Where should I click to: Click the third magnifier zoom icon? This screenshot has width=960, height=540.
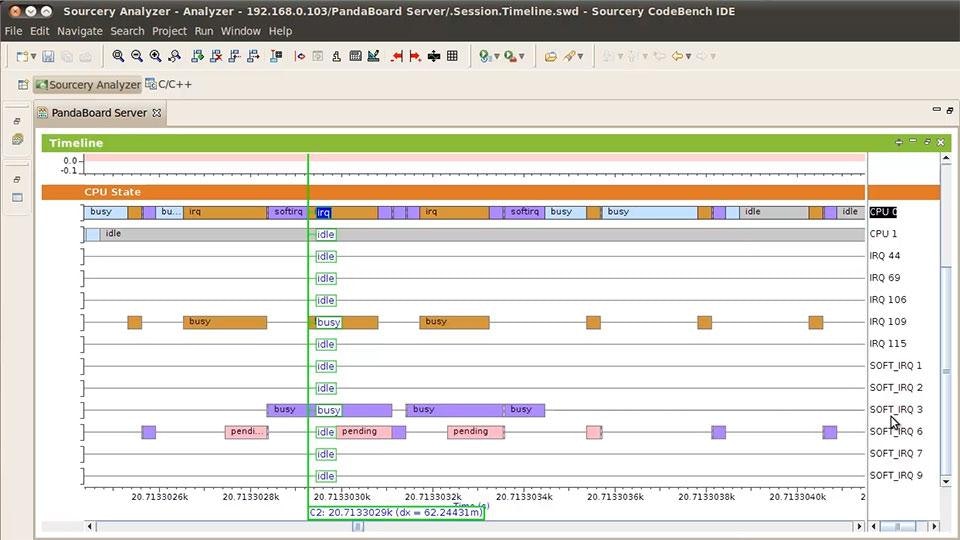(x=156, y=56)
